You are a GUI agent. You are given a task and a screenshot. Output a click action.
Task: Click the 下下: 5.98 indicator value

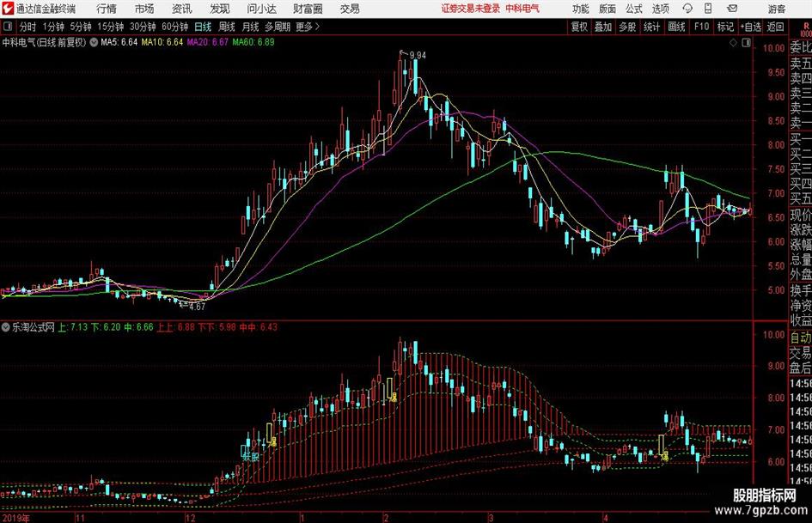click(x=217, y=327)
